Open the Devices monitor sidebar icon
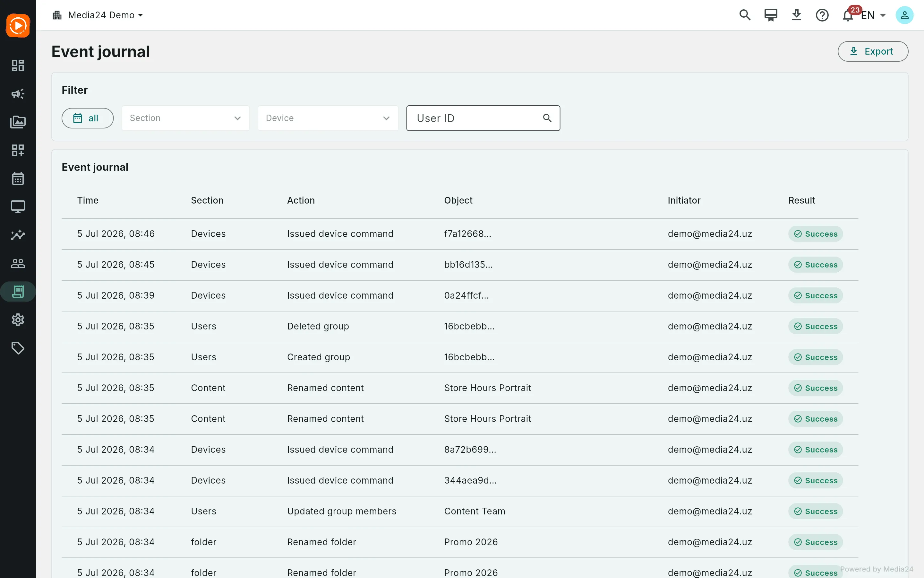 [x=18, y=207]
